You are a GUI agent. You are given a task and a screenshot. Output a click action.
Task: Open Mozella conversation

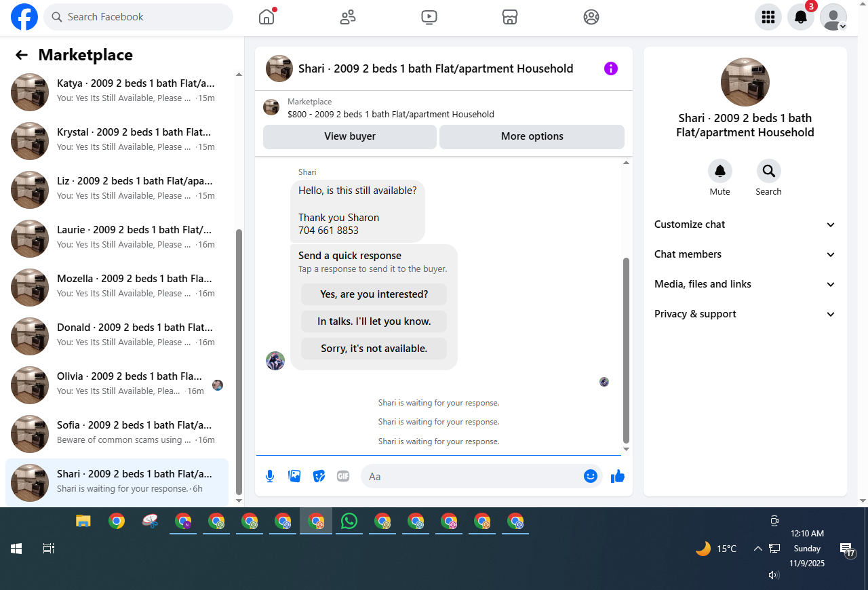coord(117,287)
